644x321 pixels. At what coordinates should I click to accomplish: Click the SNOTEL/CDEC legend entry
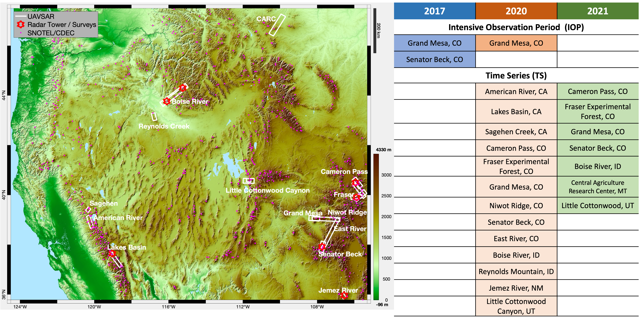pos(47,33)
